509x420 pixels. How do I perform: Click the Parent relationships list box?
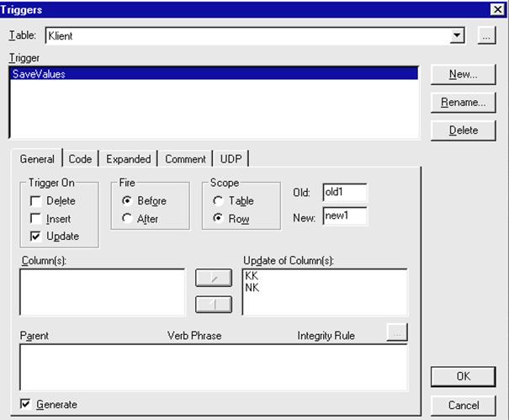click(x=213, y=367)
